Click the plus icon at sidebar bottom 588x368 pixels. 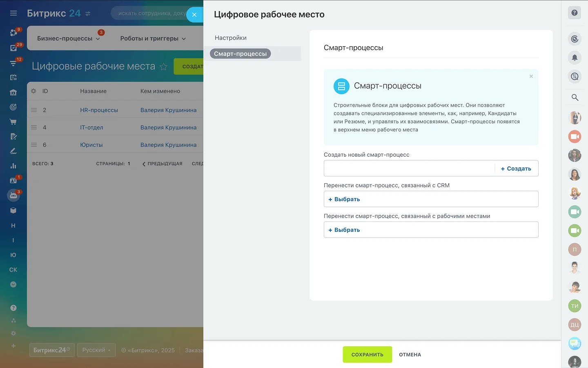tap(13, 346)
